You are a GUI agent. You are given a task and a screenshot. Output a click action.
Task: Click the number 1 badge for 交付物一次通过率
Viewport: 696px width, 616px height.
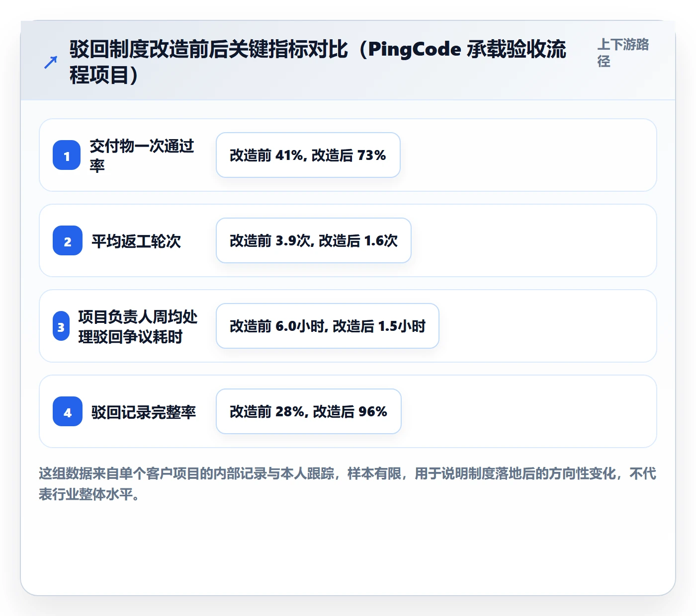click(x=67, y=155)
